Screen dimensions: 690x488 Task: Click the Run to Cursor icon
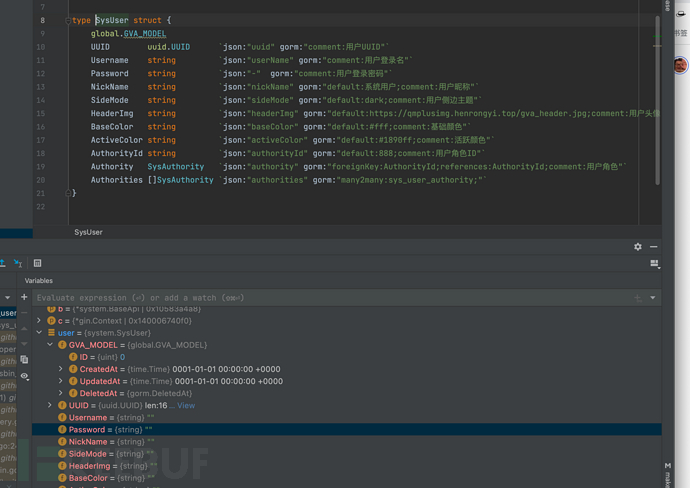click(x=18, y=263)
